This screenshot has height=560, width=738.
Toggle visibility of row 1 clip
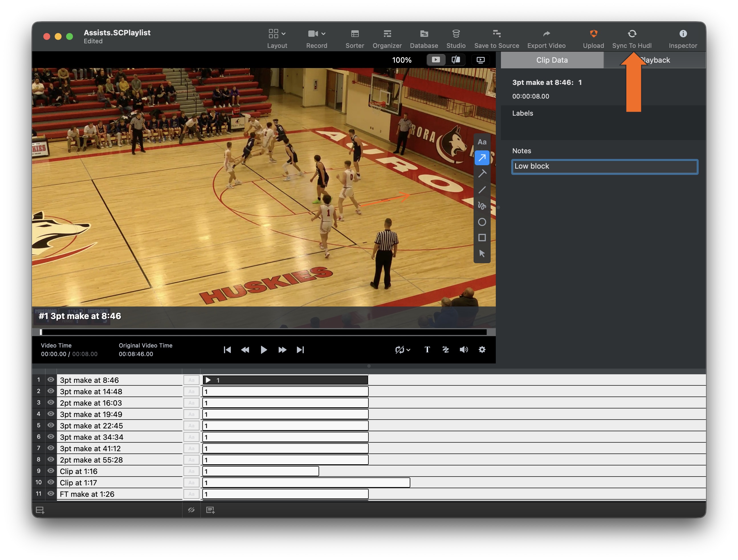[51, 380]
